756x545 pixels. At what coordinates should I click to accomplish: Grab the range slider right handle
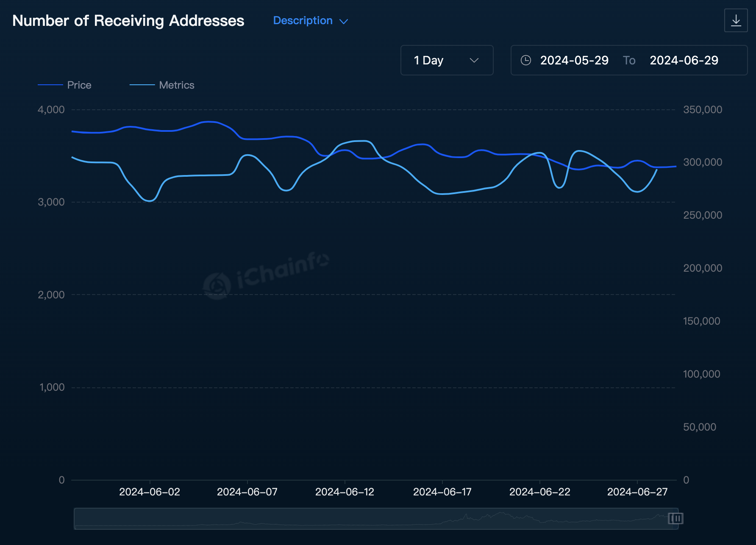pos(675,518)
